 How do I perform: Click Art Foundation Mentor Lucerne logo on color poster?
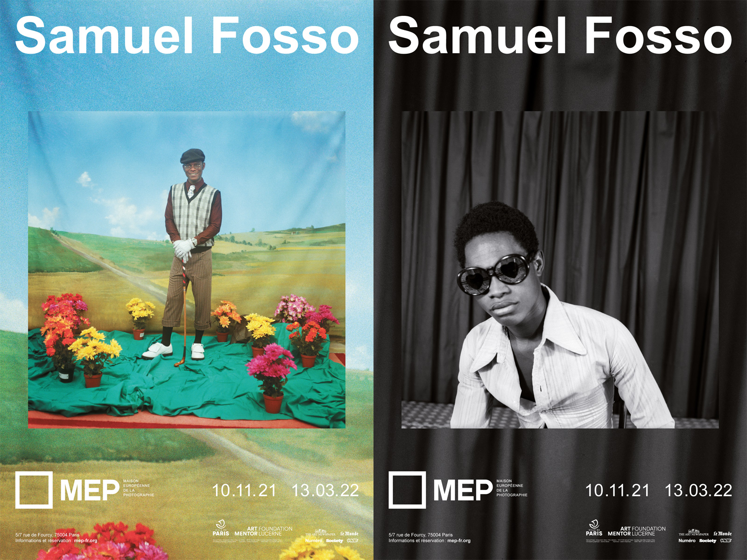coord(263,531)
